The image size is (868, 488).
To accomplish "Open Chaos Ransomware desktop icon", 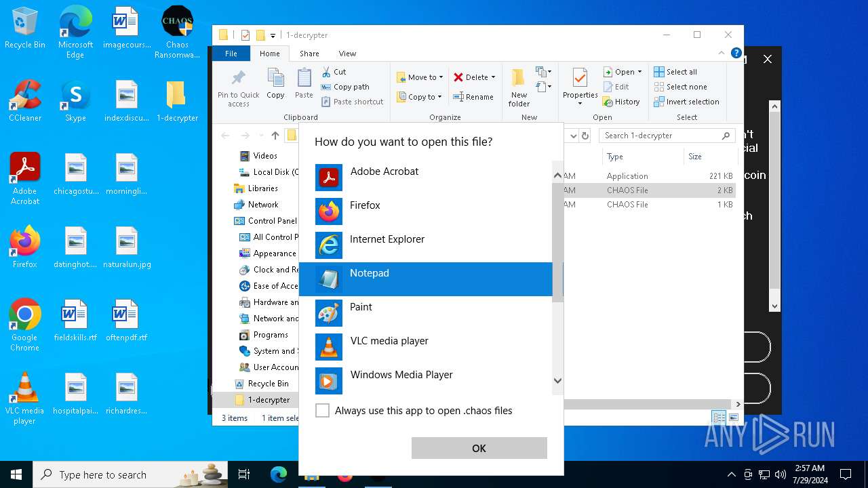I will [x=177, y=33].
